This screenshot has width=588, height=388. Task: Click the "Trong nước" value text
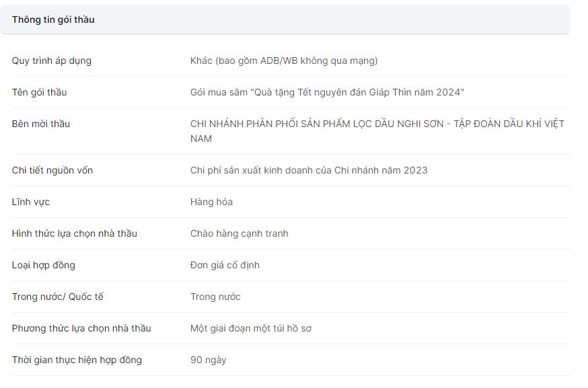tap(215, 297)
